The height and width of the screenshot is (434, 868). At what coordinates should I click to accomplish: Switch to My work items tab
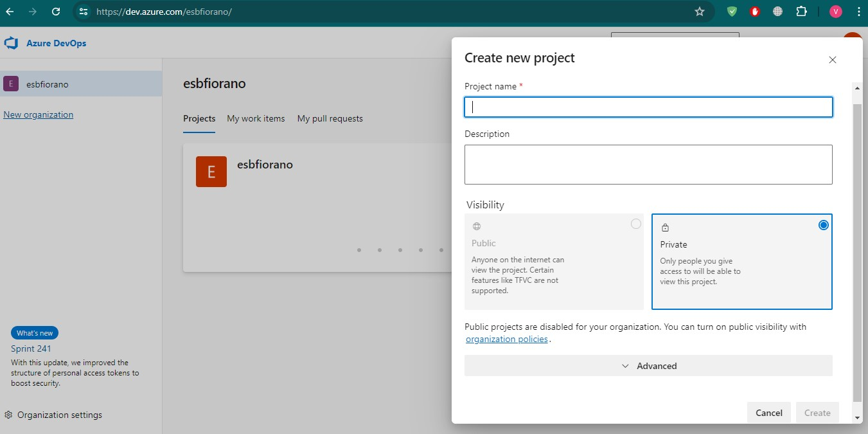tap(256, 119)
